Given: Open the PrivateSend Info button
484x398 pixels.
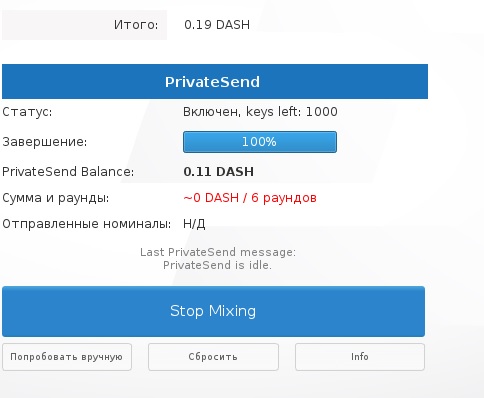Looking at the screenshot, I should (x=360, y=357).
